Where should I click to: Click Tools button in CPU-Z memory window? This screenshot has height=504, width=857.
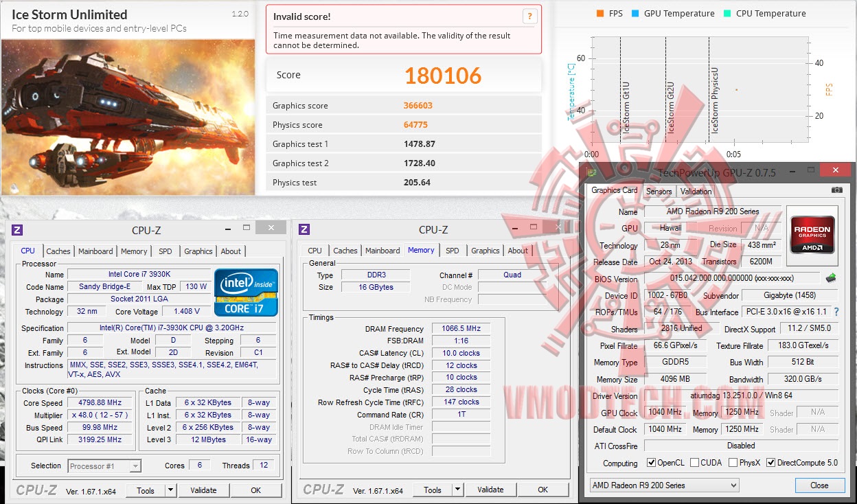click(x=433, y=490)
